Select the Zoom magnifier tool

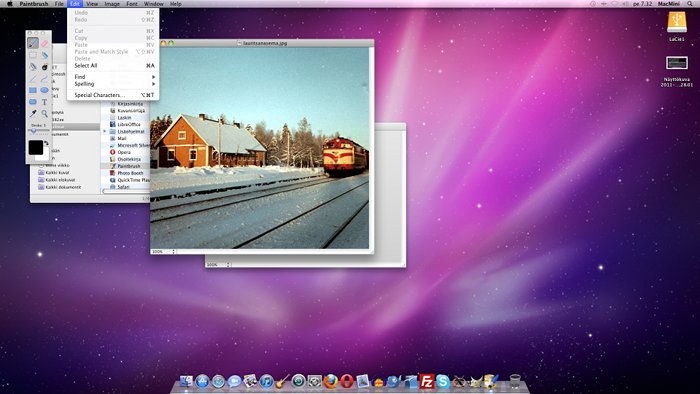(44, 113)
